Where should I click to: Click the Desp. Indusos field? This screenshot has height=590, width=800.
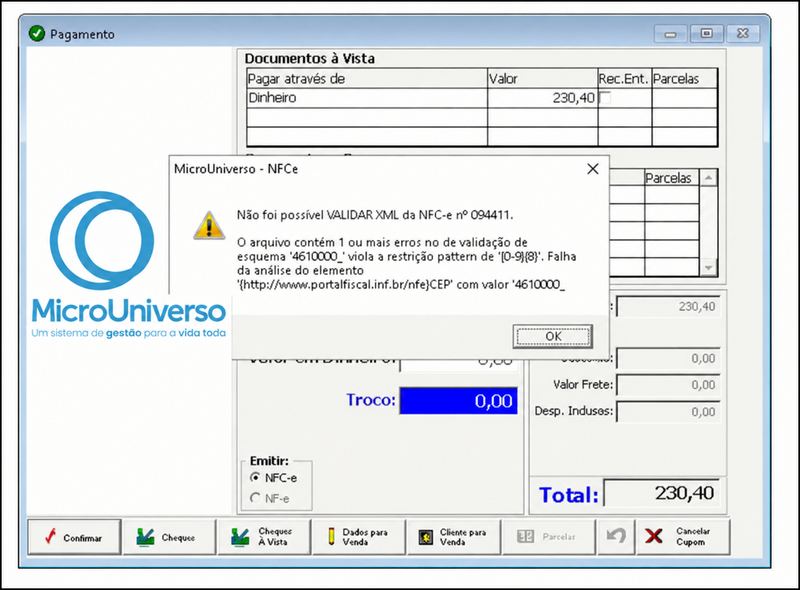coord(668,411)
